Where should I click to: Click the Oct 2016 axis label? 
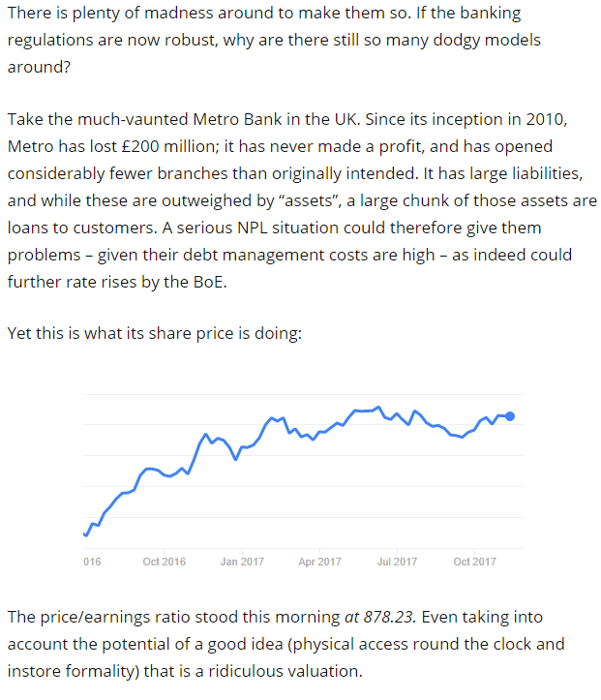coord(164,562)
